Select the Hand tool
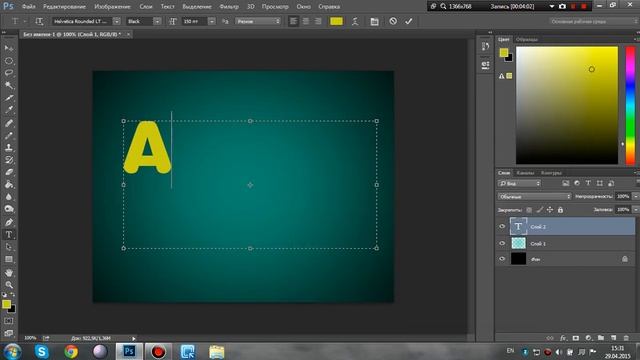This screenshot has height=360, width=640. 9,273
